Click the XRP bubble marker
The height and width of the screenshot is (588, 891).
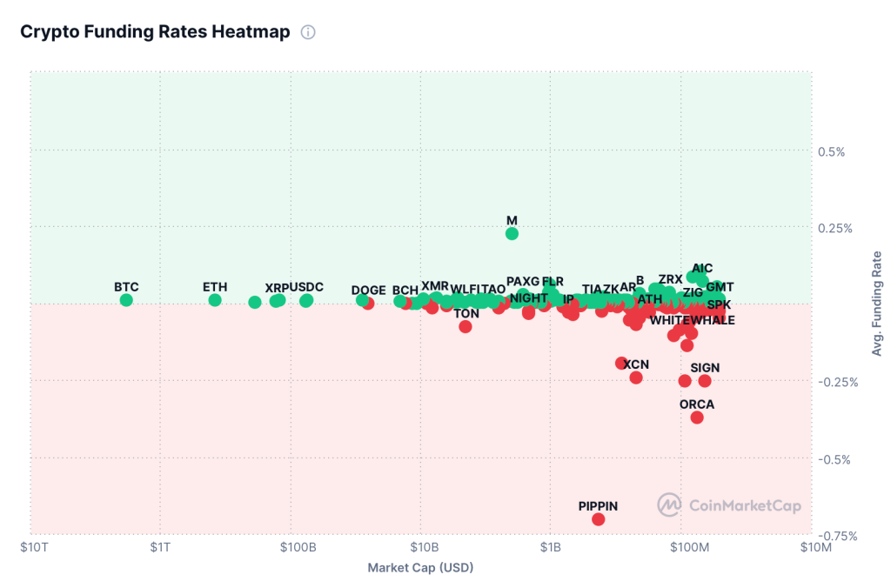click(x=277, y=301)
